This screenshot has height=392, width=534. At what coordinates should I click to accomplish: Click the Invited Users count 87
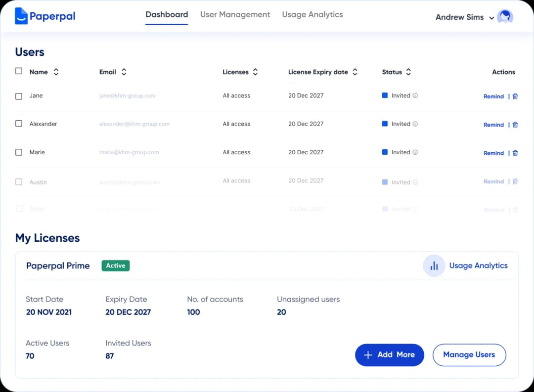[109, 356]
